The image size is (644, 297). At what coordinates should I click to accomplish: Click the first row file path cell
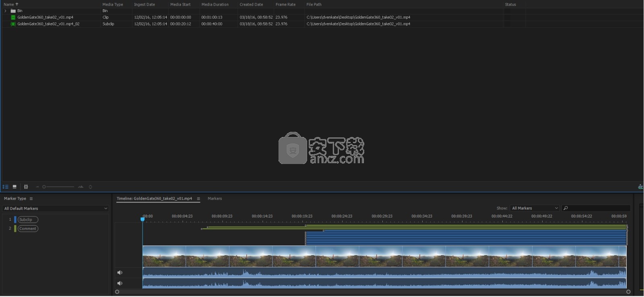[358, 17]
